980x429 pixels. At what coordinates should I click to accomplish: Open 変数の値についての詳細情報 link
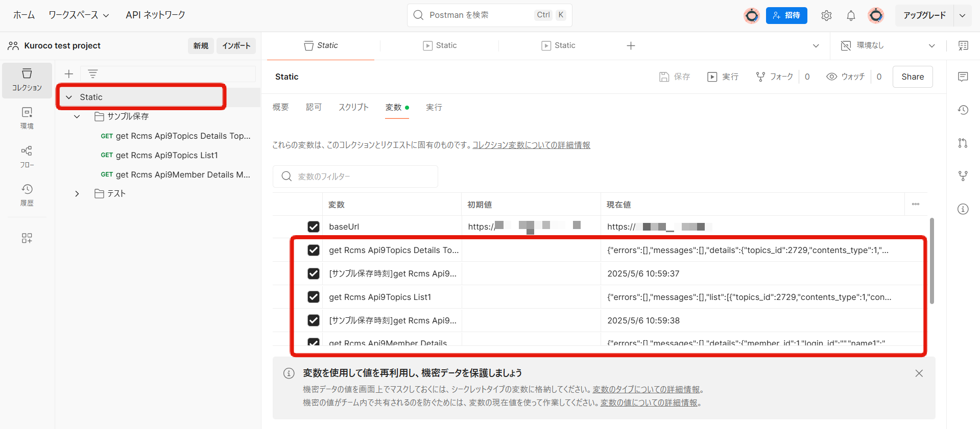coord(649,402)
